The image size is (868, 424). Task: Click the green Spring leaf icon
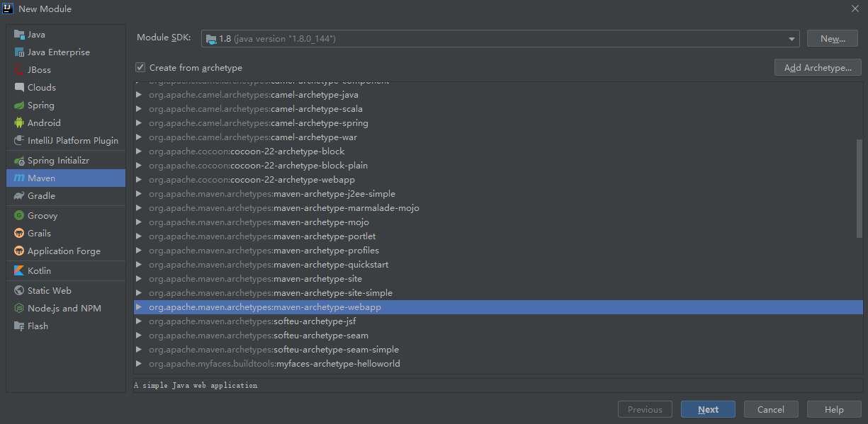pyautogui.click(x=19, y=105)
